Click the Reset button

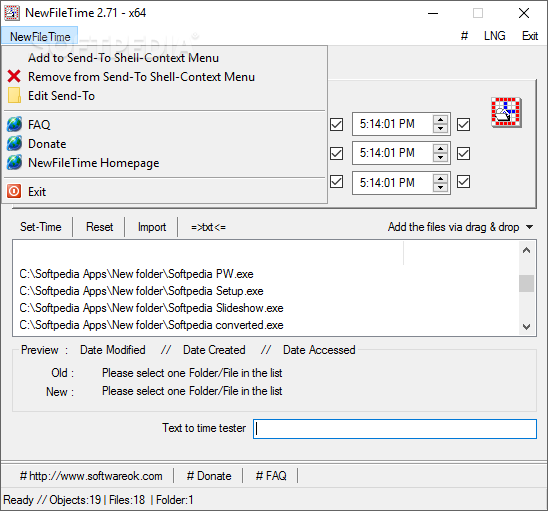(x=99, y=227)
